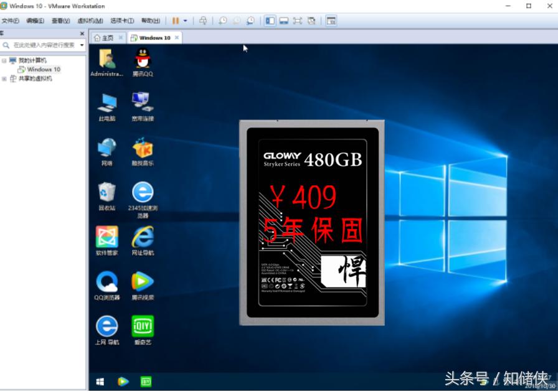Switch to Unity mode toolbar icon
Screen dimensions: 558x392
click(311, 21)
